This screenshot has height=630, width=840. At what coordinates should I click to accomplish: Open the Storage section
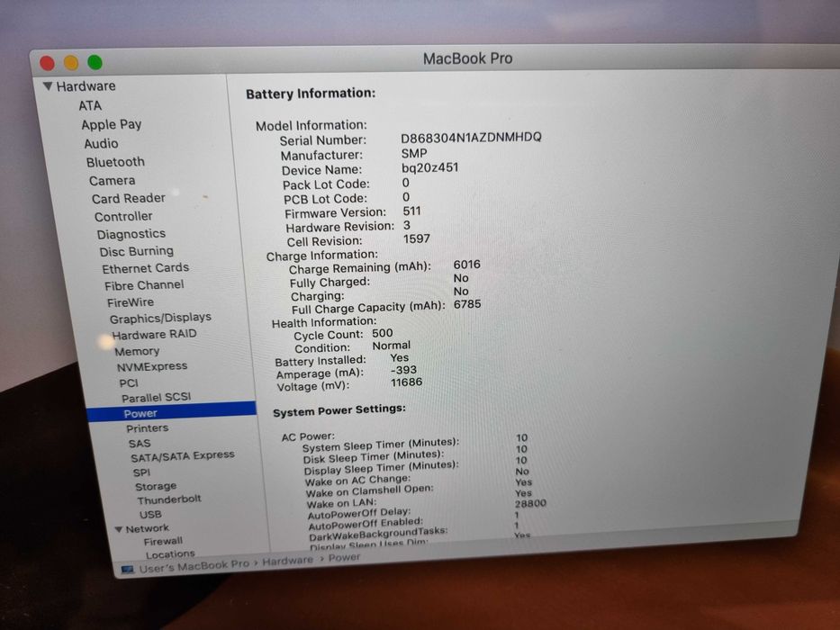click(156, 486)
